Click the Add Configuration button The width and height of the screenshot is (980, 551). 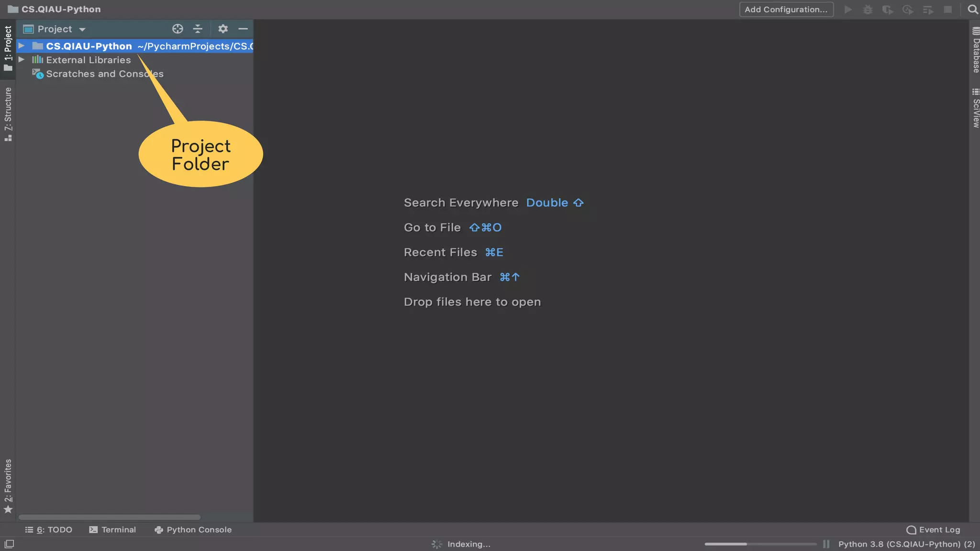tap(786, 10)
